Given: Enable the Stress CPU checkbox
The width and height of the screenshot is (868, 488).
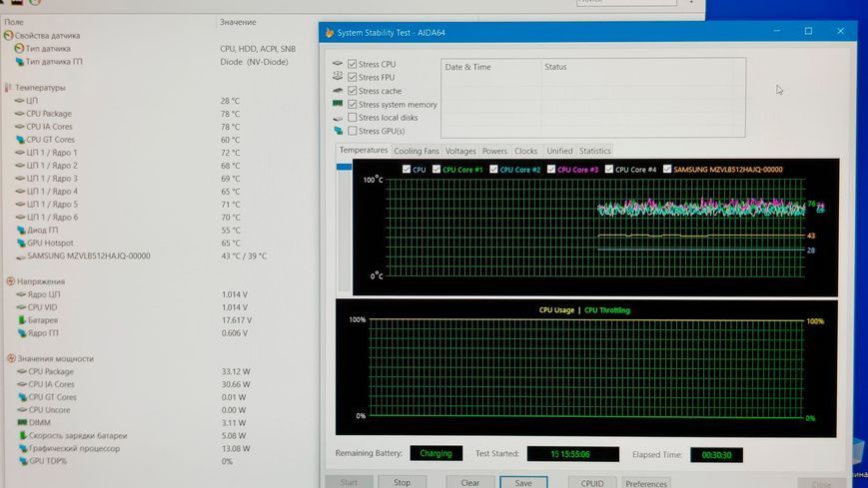Looking at the screenshot, I should click(352, 64).
